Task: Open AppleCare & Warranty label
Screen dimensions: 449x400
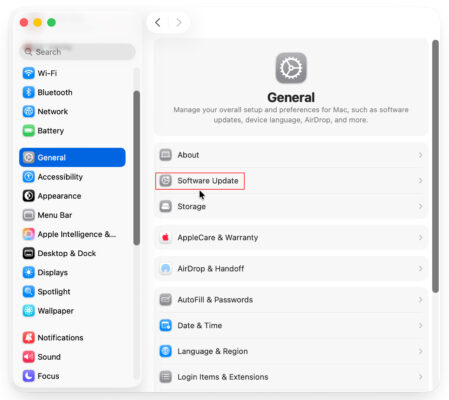Action: [218, 237]
